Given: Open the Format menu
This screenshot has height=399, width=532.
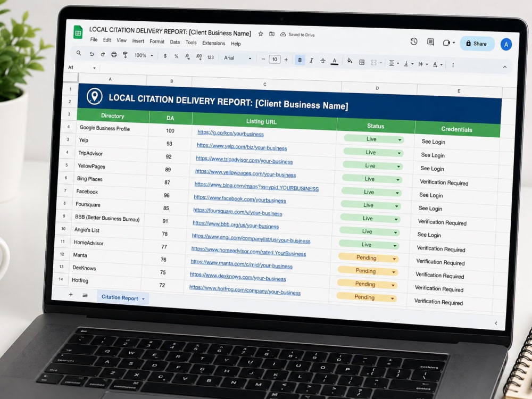Looking at the screenshot, I should (x=157, y=41).
